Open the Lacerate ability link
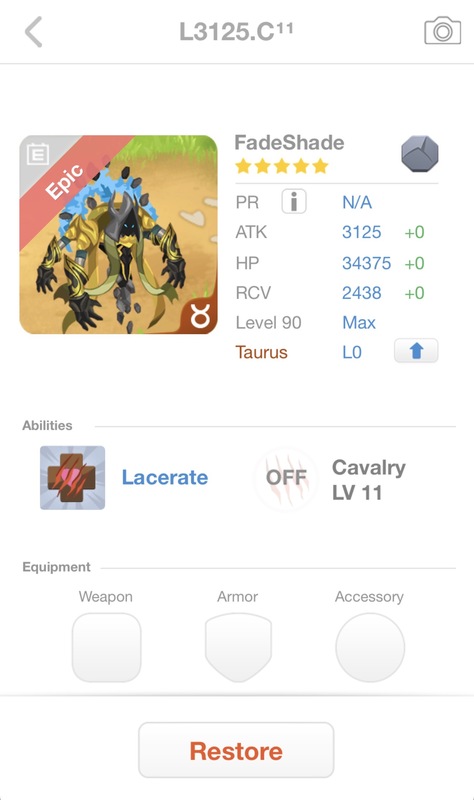 click(x=165, y=478)
